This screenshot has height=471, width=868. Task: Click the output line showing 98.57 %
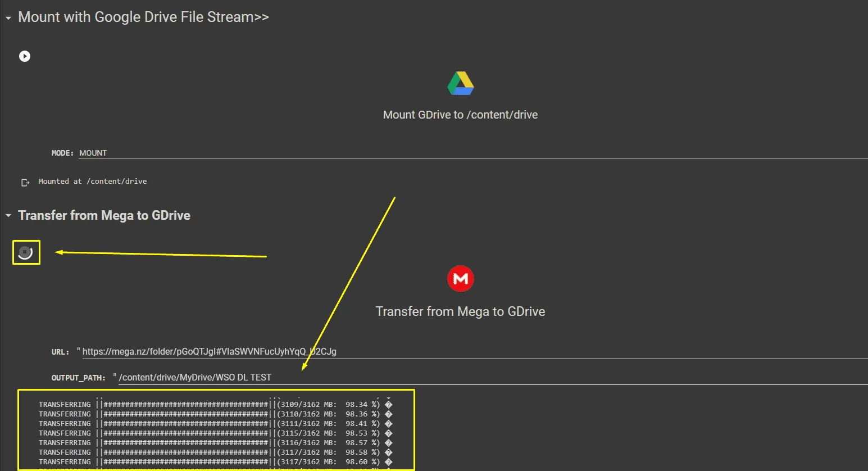click(216, 443)
